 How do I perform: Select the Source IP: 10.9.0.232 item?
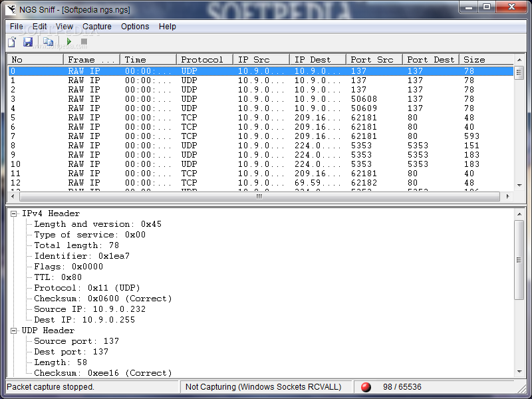(90, 309)
